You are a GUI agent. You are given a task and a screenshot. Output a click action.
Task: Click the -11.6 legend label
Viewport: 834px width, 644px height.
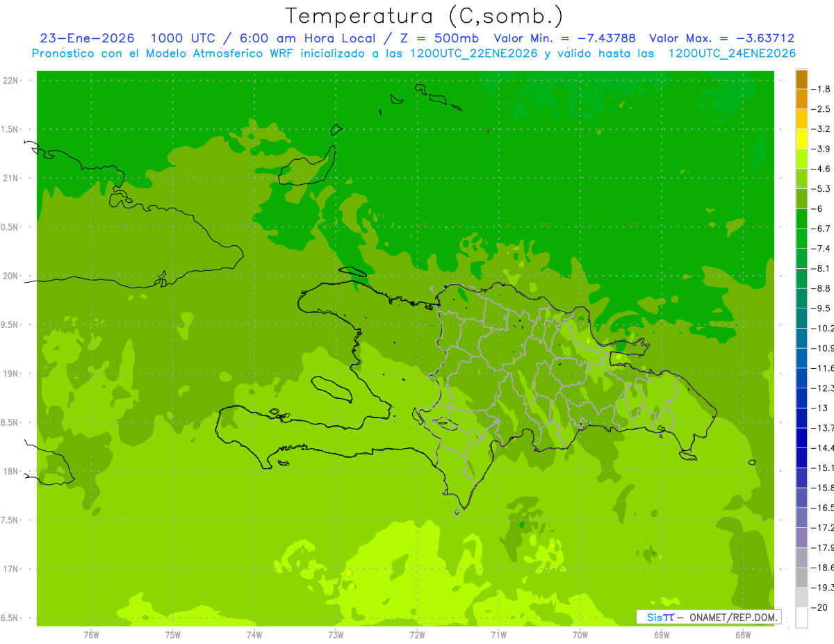(824, 368)
